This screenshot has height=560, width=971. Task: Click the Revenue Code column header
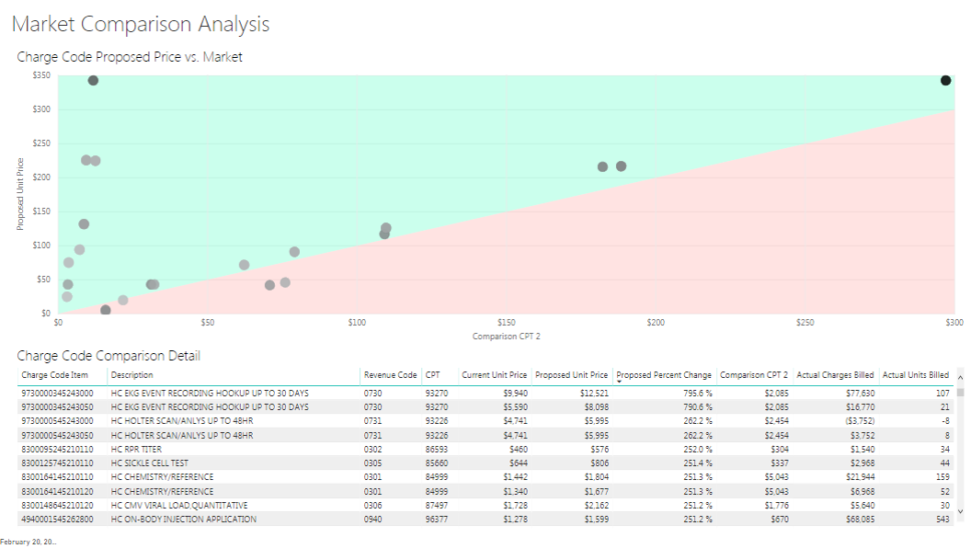coord(390,375)
